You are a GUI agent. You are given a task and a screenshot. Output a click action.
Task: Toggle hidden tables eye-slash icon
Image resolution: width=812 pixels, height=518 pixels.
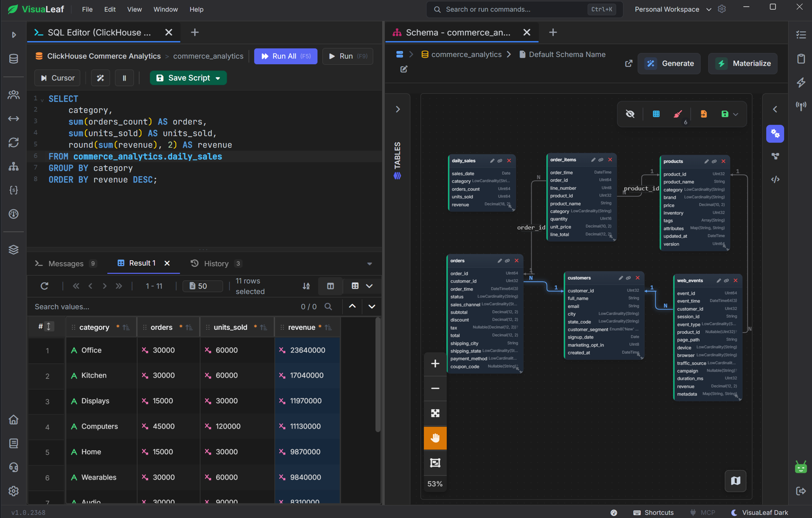point(630,114)
